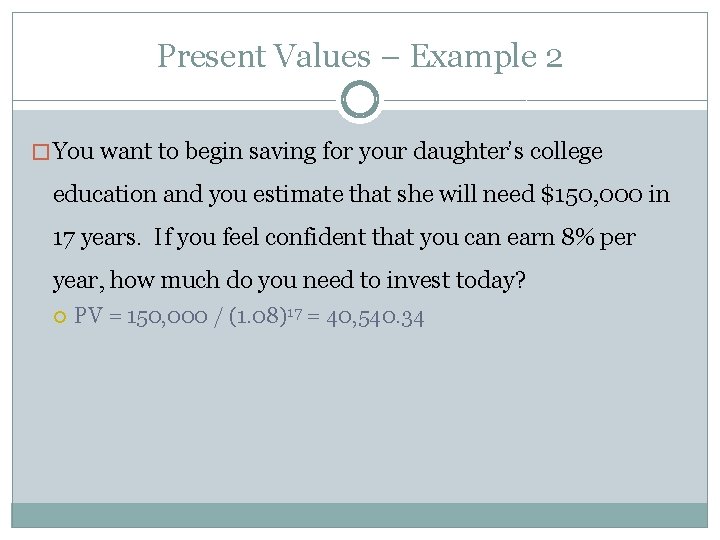Click the word "PV" in the formula

(90, 318)
